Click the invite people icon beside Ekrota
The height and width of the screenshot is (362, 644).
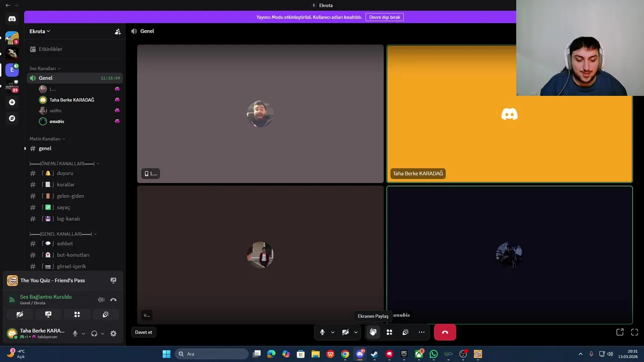(118, 31)
